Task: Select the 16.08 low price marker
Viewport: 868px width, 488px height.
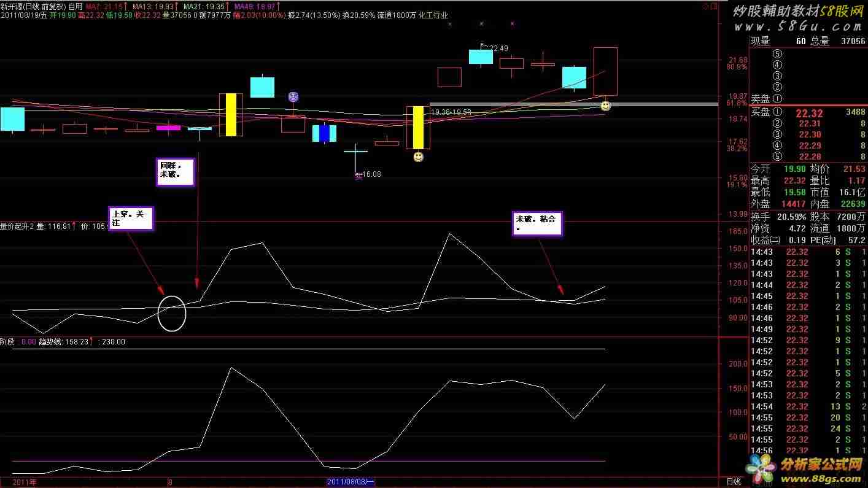Action: (x=371, y=174)
